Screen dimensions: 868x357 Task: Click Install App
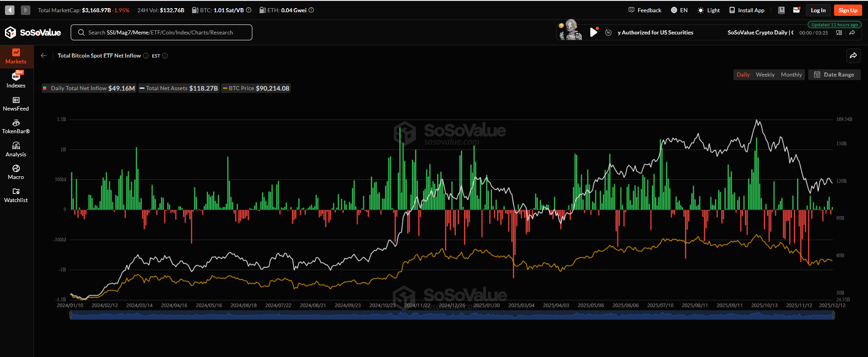(x=747, y=10)
